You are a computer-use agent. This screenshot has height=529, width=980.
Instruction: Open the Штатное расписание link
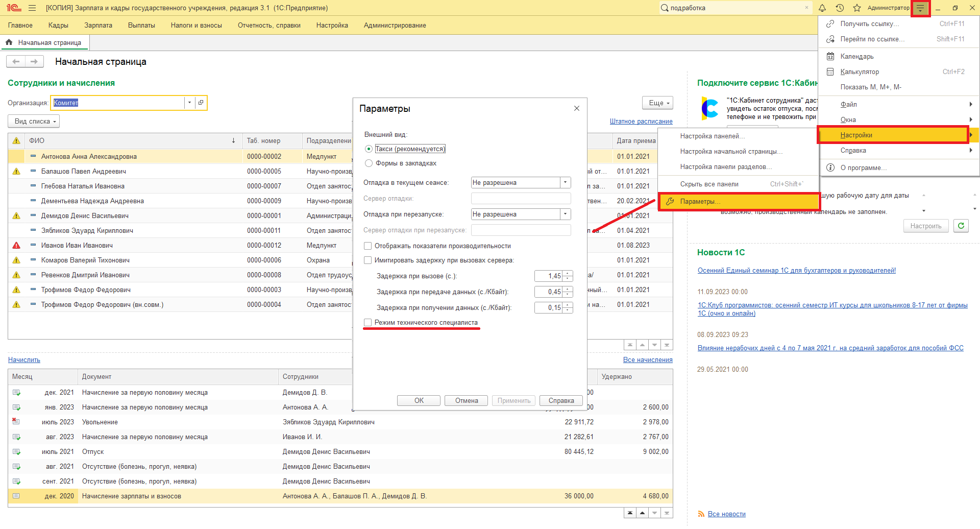[x=641, y=122]
